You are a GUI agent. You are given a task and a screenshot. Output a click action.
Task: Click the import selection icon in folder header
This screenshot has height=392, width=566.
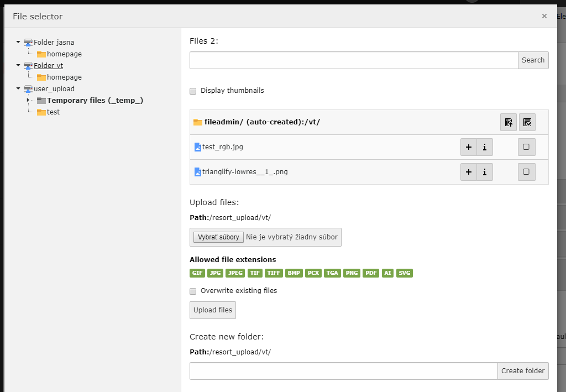509,122
